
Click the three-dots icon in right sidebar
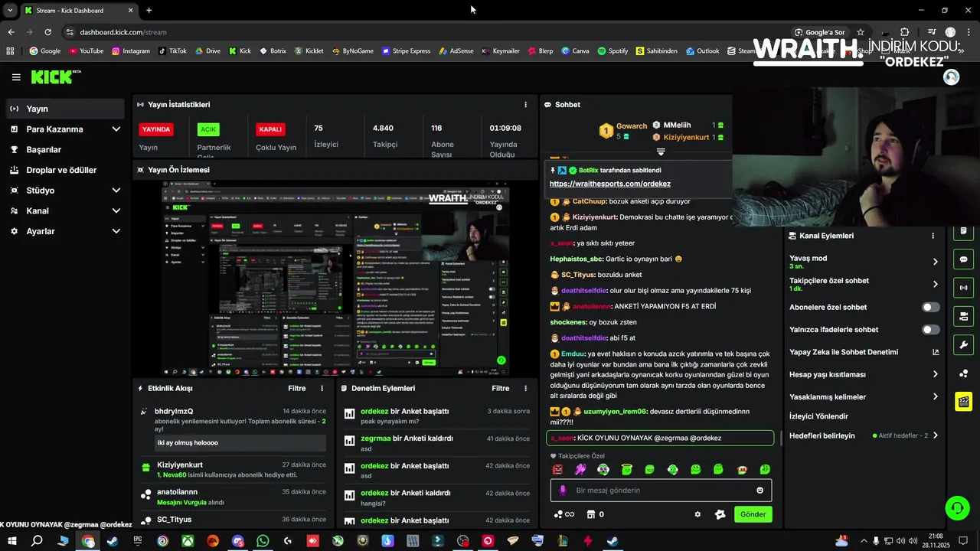click(x=964, y=373)
